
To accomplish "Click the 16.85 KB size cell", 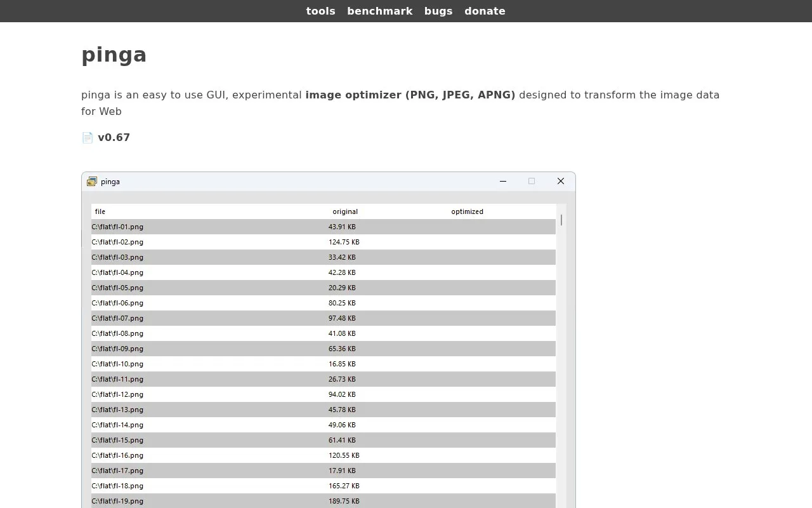I will tap(342, 364).
